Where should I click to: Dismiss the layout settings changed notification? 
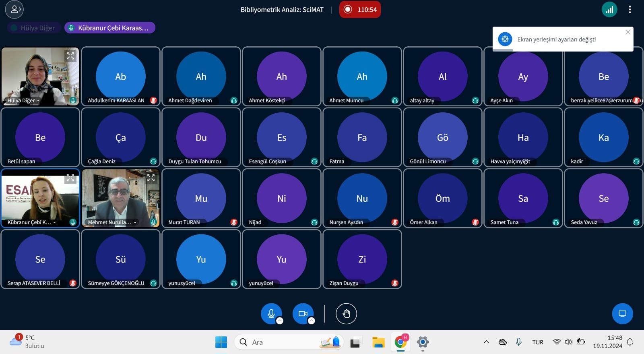627,32
